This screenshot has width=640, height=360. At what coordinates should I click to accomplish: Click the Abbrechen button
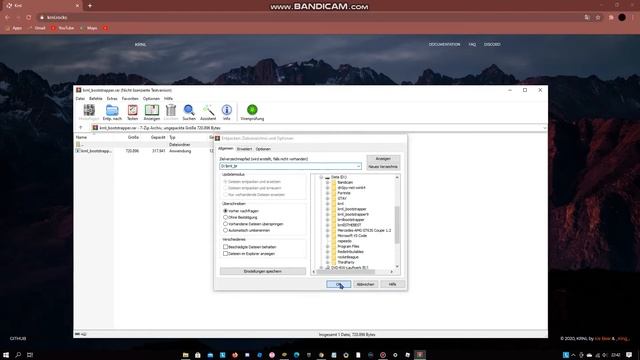365,284
